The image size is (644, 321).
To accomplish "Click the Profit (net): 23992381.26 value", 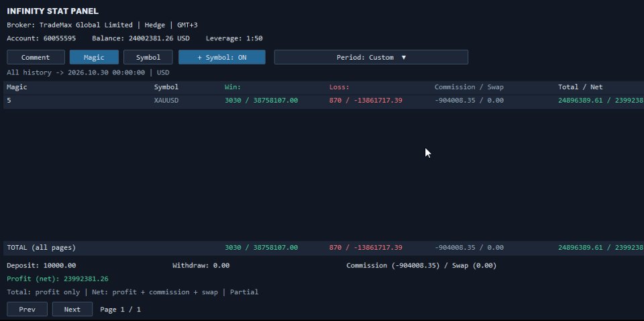I will coord(58,279).
